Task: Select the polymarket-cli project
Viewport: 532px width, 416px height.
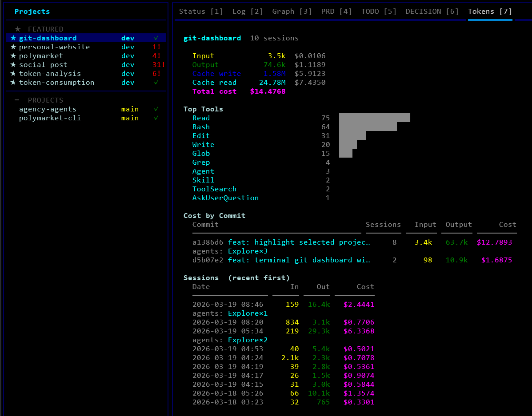Action: (x=50, y=118)
